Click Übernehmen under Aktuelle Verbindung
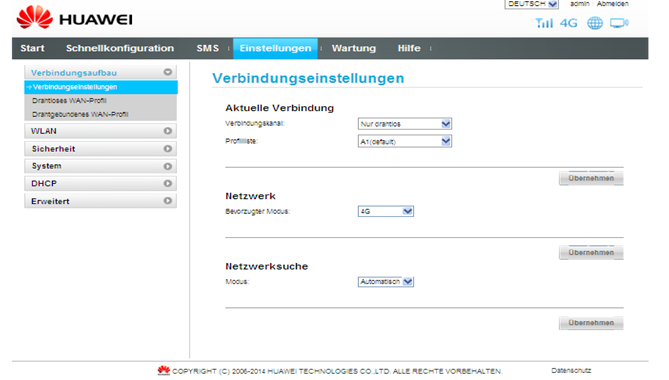 [x=591, y=178]
